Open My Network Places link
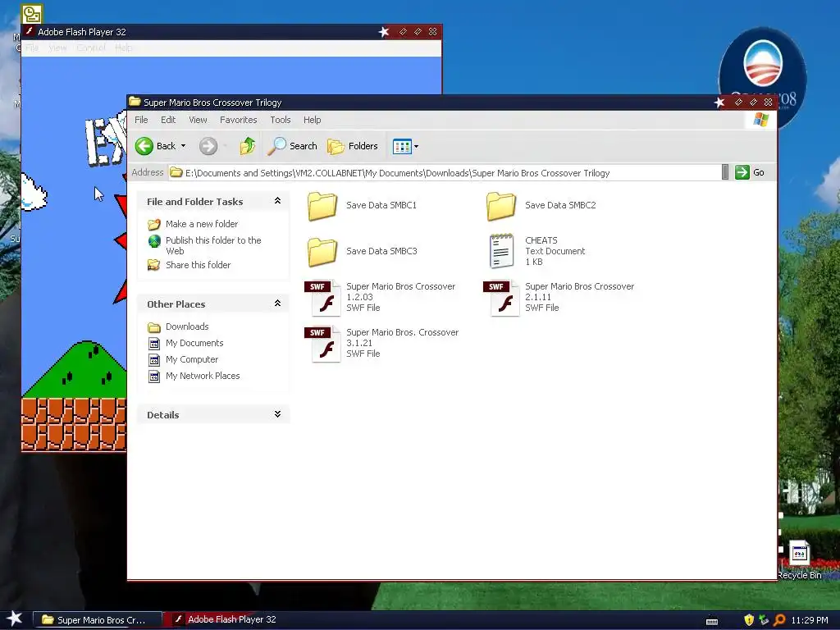Image resolution: width=840 pixels, height=630 pixels. point(203,376)
